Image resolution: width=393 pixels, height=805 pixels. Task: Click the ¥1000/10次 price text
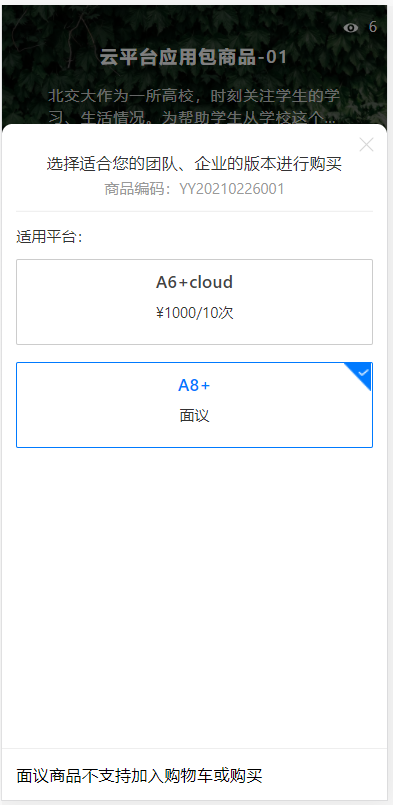(x=195, y=313)
